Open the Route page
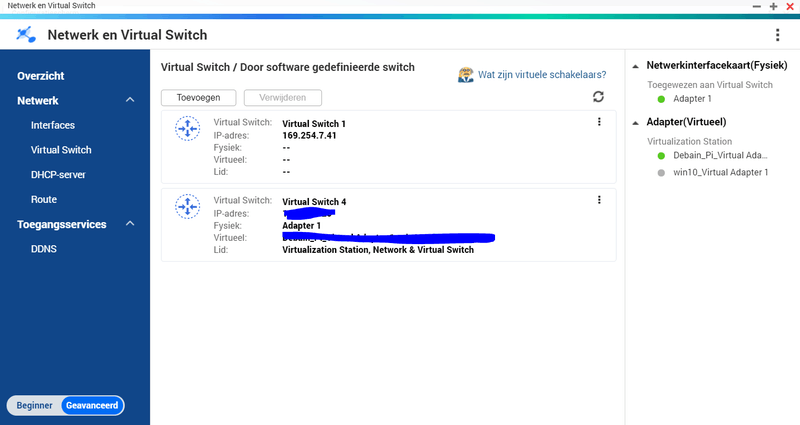Screen dimensions: 800x425 click(x=43, y=199)
